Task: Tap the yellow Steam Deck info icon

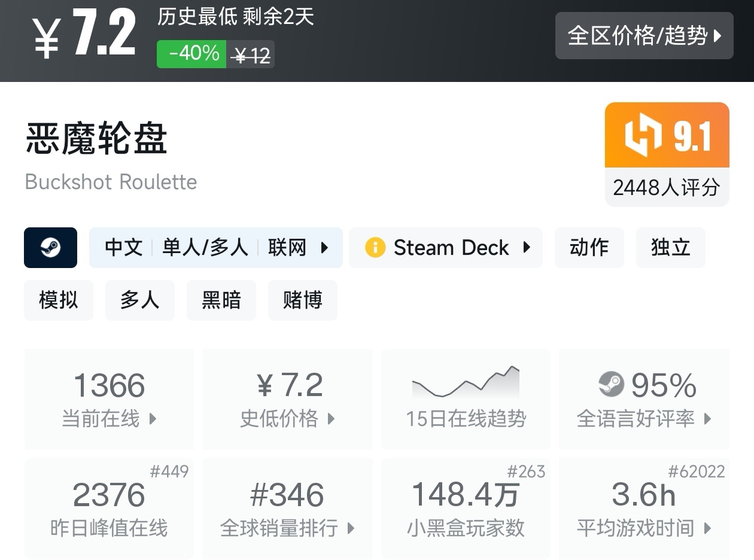Action: click(375, 248)
